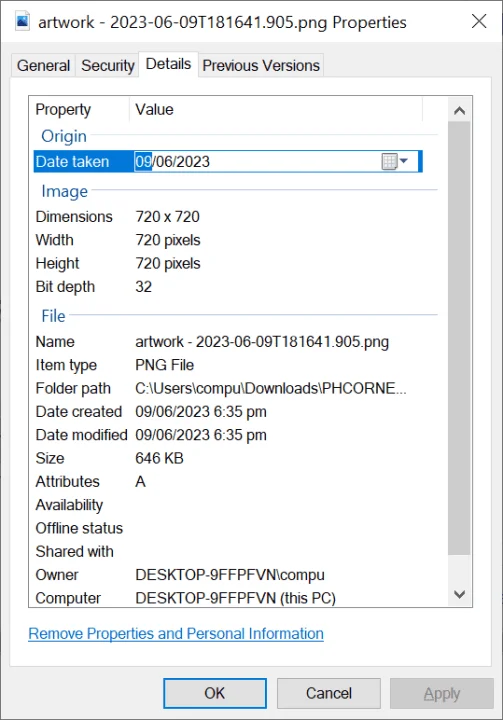The image size is (503, 720).
Task: Open Remove Properties and Personal Information link
Action: point(176,634)
